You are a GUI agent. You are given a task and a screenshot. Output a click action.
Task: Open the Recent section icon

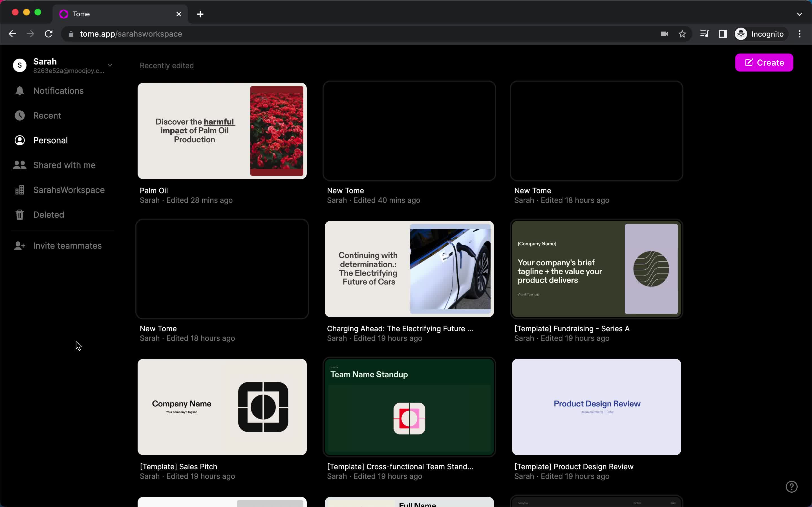point(19,115)
